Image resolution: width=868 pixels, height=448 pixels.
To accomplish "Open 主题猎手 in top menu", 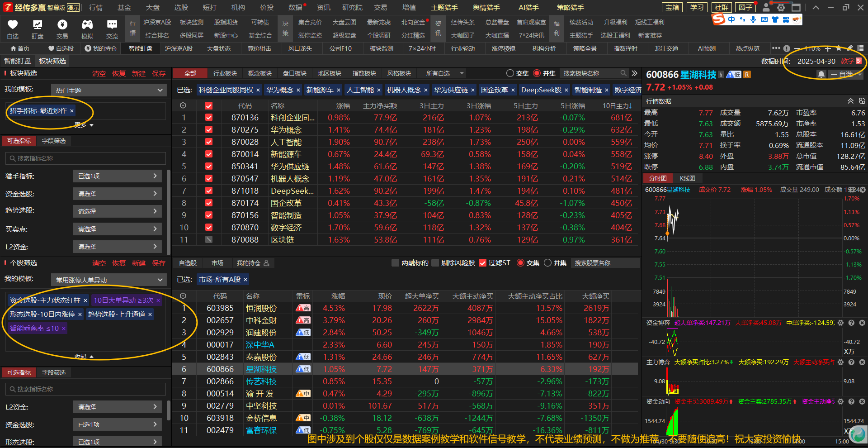I will point(444,8).
